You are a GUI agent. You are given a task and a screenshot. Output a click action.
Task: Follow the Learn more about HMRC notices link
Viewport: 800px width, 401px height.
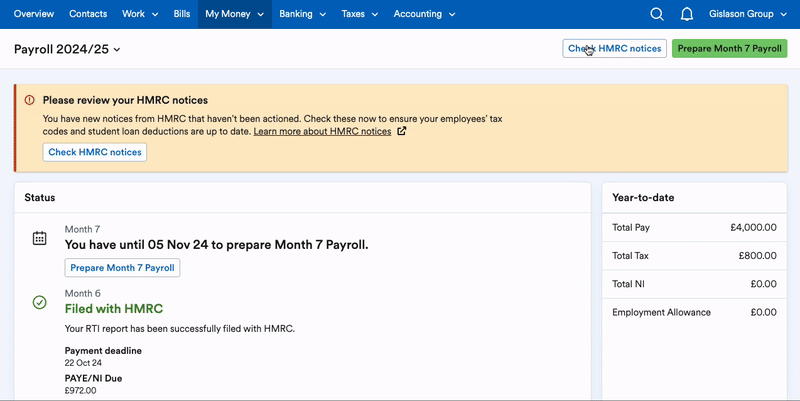tap(322, 131)
